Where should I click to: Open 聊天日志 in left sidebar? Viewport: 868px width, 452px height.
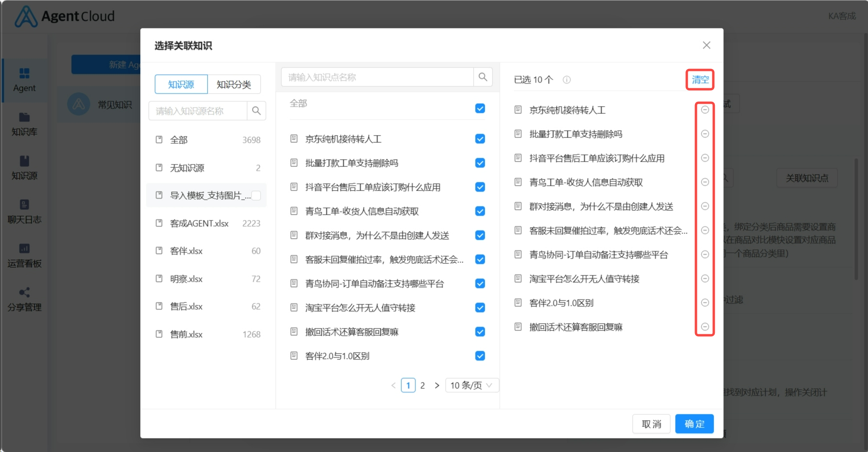tap(24, 212)
